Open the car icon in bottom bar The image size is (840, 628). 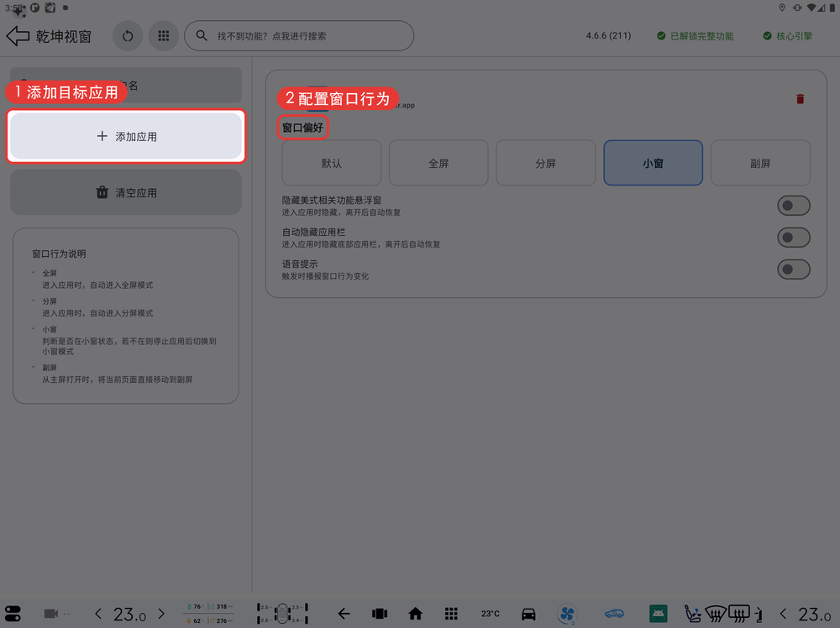[528, 614]
